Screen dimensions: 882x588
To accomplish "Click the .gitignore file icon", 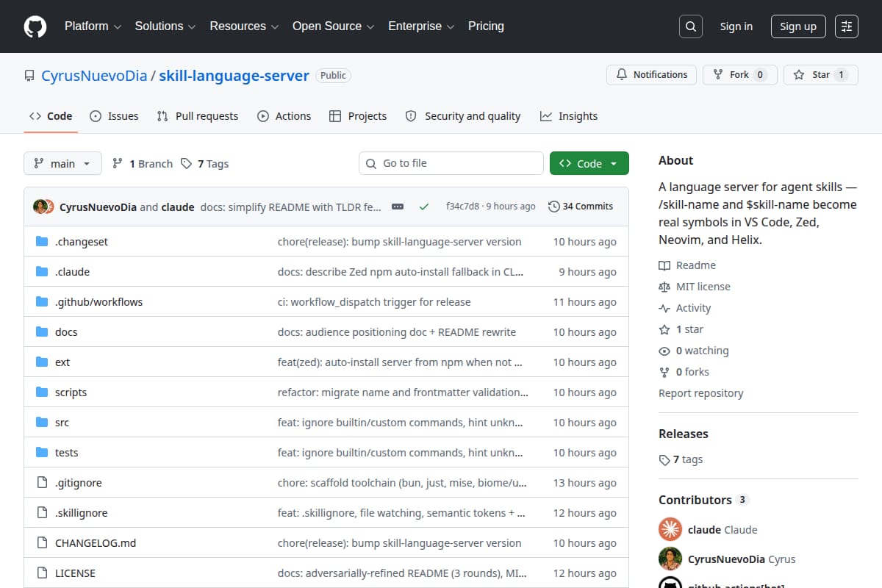I will (42, 483).
